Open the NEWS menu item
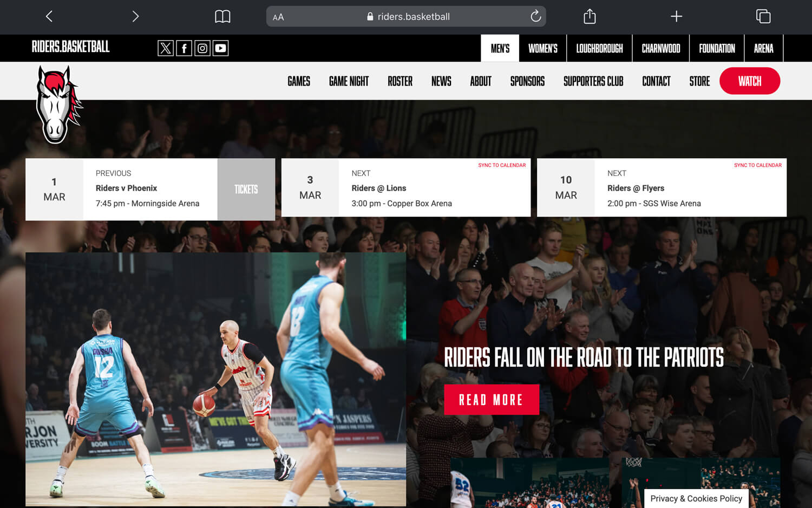 point(441,81)
